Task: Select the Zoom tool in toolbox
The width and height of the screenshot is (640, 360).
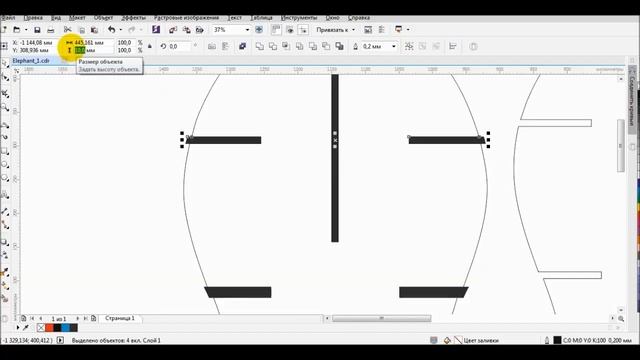Action: point(5,108)
